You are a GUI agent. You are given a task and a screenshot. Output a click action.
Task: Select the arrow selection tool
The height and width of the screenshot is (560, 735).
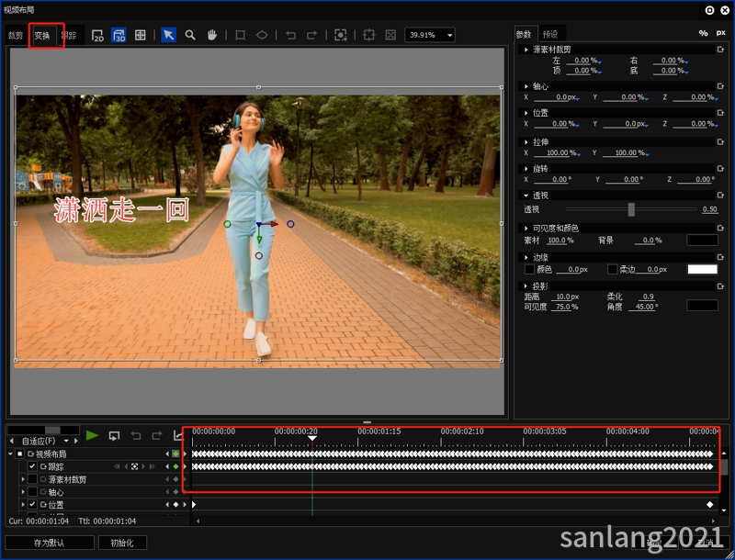(168, 35)
